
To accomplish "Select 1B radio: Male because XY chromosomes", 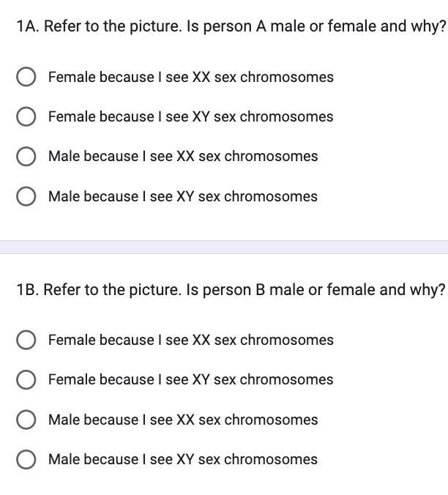I will (26, 459).
